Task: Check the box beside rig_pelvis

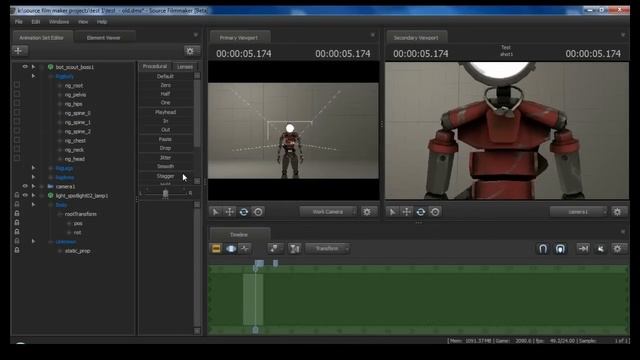Action: (17, 94)
